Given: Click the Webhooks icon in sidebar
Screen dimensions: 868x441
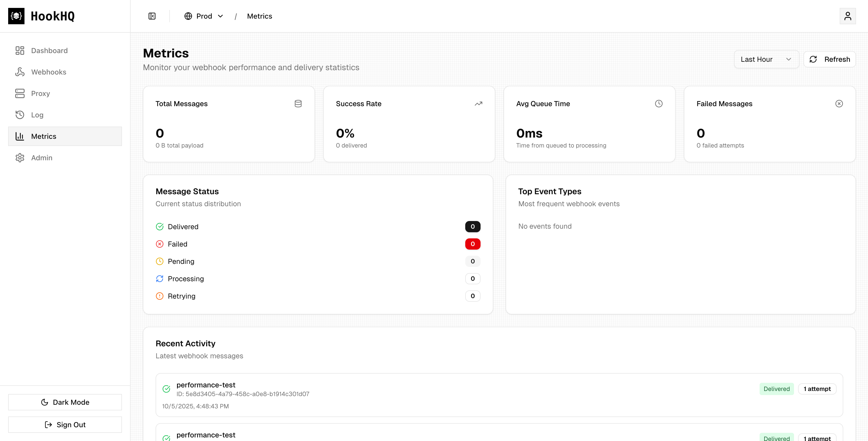Looking at the screenshot, I should (x=20, y=72).
